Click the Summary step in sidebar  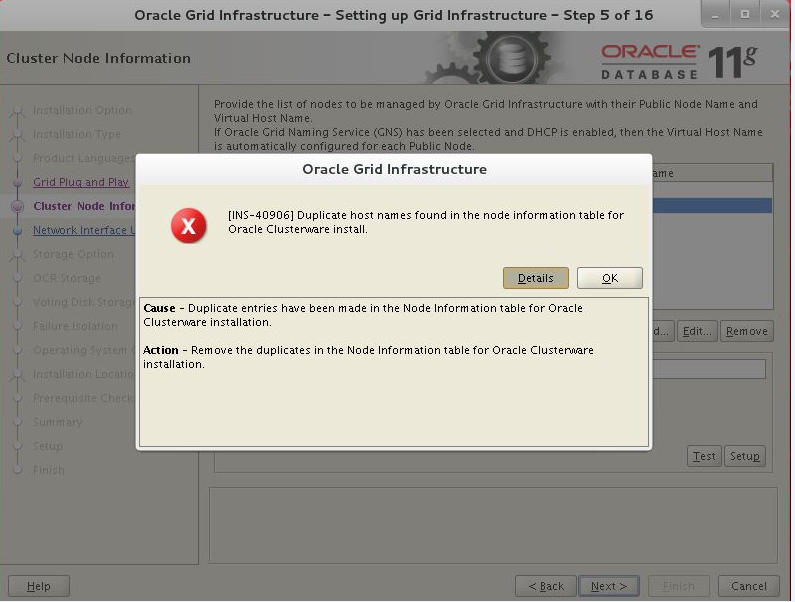(x=58, y=423)
